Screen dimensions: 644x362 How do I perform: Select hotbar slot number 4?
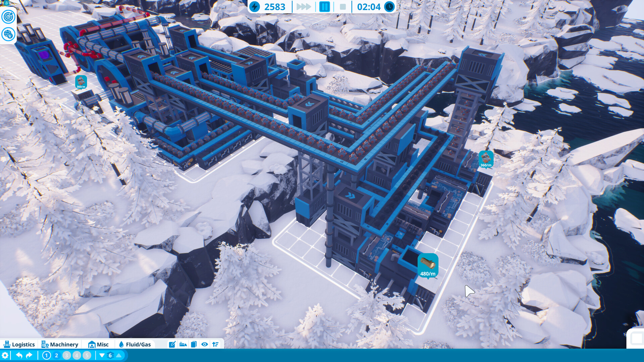(x=77, y=355)
